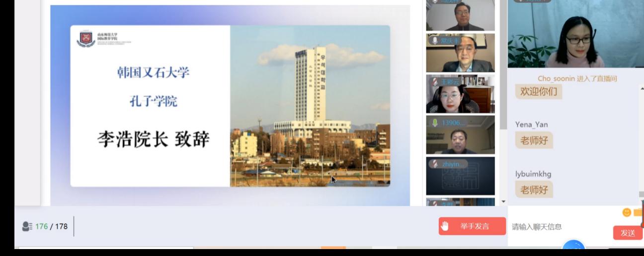Viewport: 644px width, 256px height.
Task: Click the Cho_soonin 进入了直播间 notice
Action: (577, 78)
